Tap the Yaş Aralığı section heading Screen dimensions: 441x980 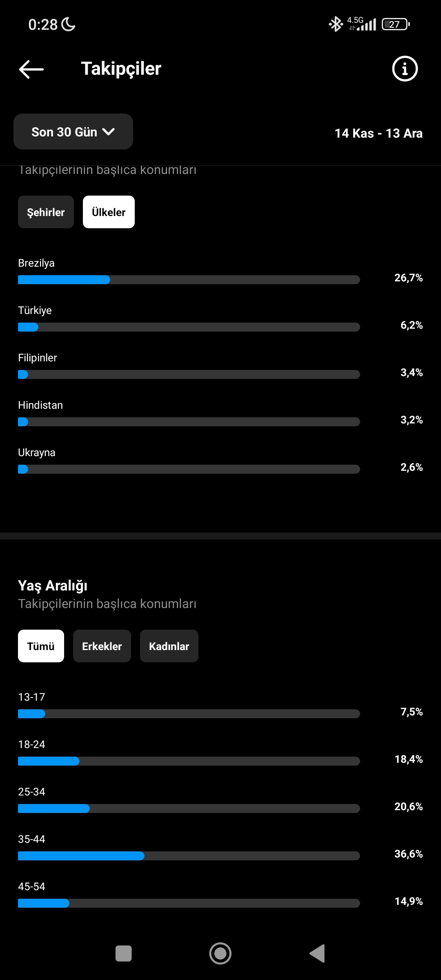pyautogui.click(x=53, y=586)
